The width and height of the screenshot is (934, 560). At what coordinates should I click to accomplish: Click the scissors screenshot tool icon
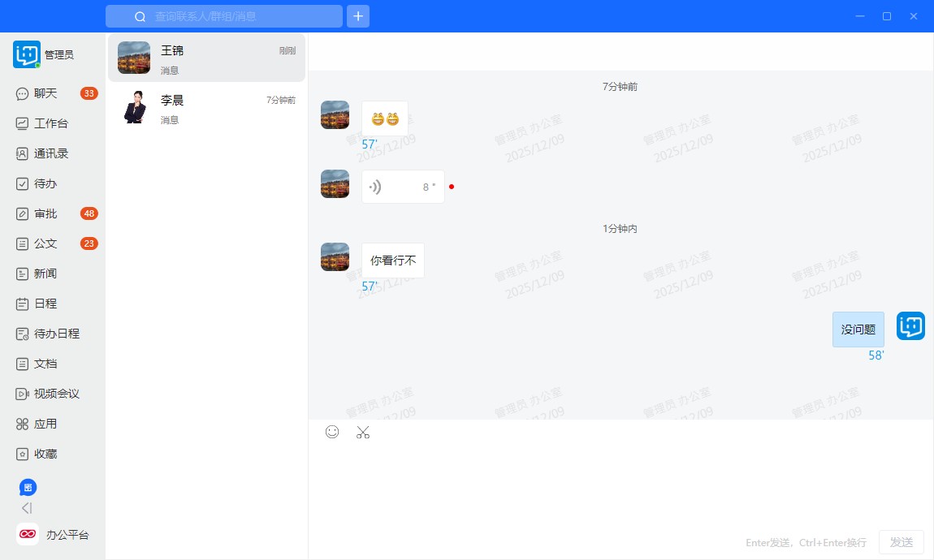(363, 432)
